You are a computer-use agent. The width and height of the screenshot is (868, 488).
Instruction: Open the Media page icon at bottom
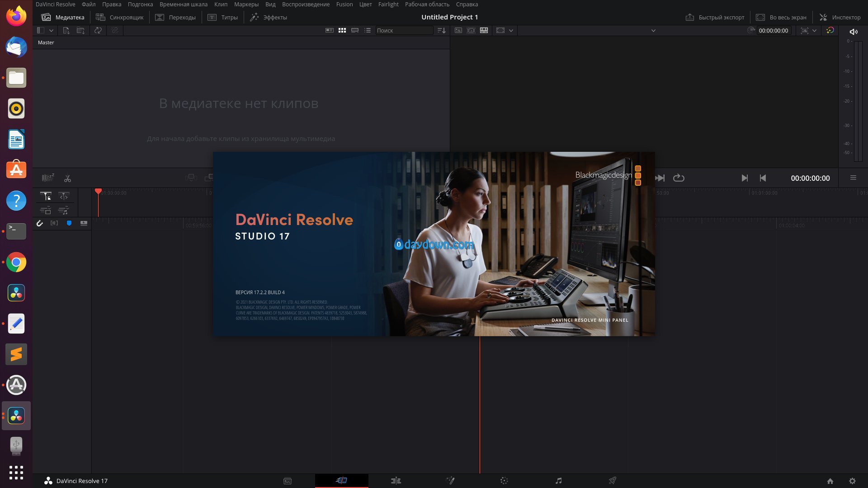point(288,481)
